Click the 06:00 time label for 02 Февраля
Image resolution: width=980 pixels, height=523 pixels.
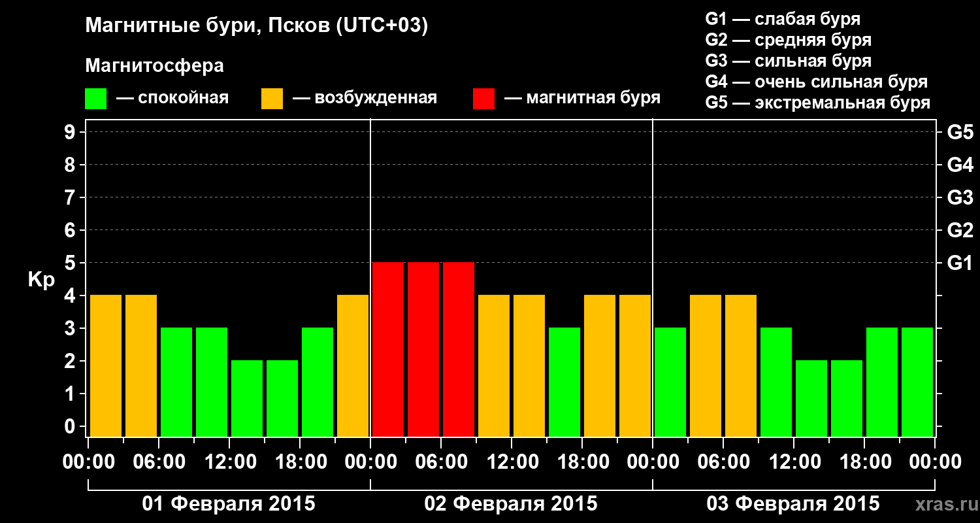click(x=441, y=462)
